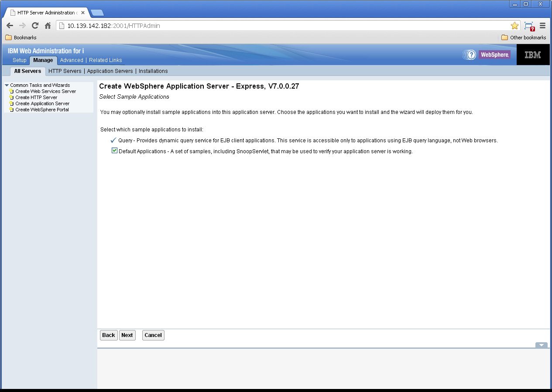
Task: Reload the page
Action: click(35, 26)
